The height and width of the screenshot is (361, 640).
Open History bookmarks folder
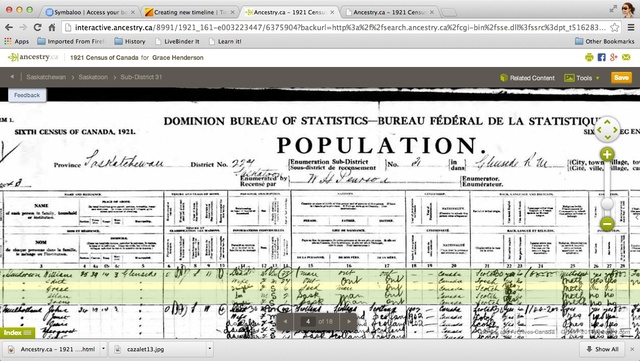click(130, 41)
